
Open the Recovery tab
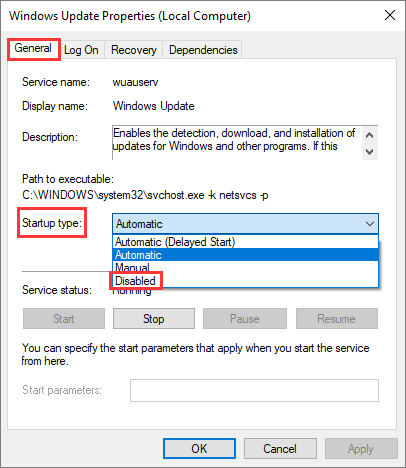(134, 50)
